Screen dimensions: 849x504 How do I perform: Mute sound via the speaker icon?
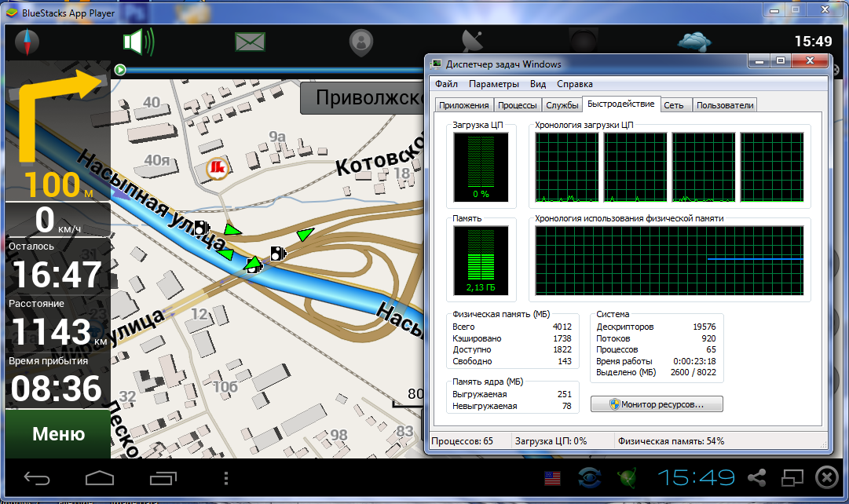pos(138,42)
